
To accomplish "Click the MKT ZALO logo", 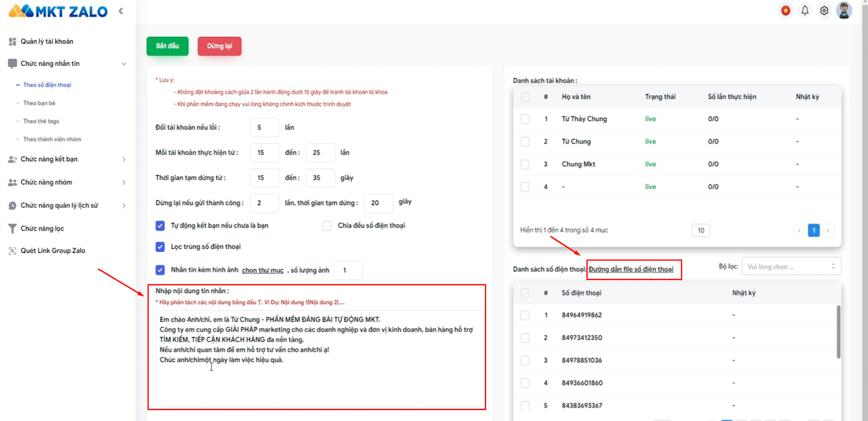I will [58, 11].
